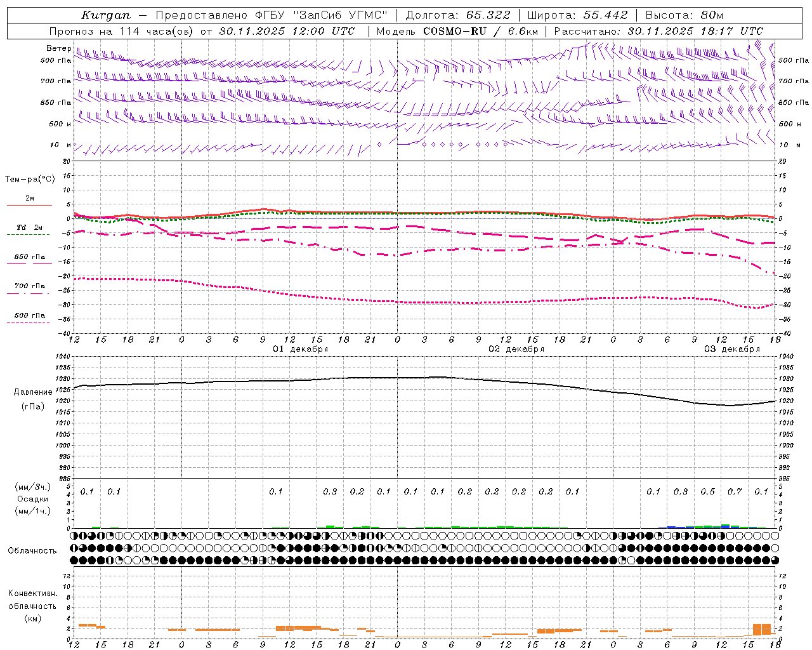Select the longitude value "Долгота: 65.322"

pos(458,15)
